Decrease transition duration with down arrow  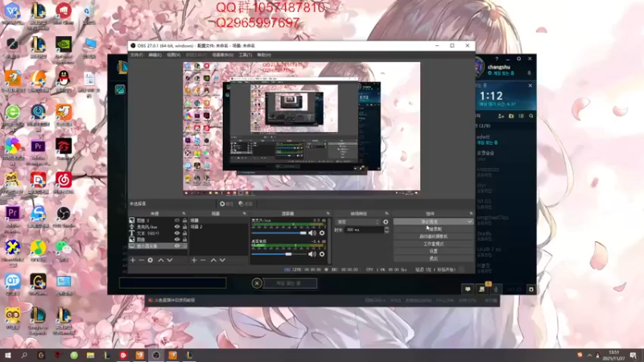pos(386,232)
